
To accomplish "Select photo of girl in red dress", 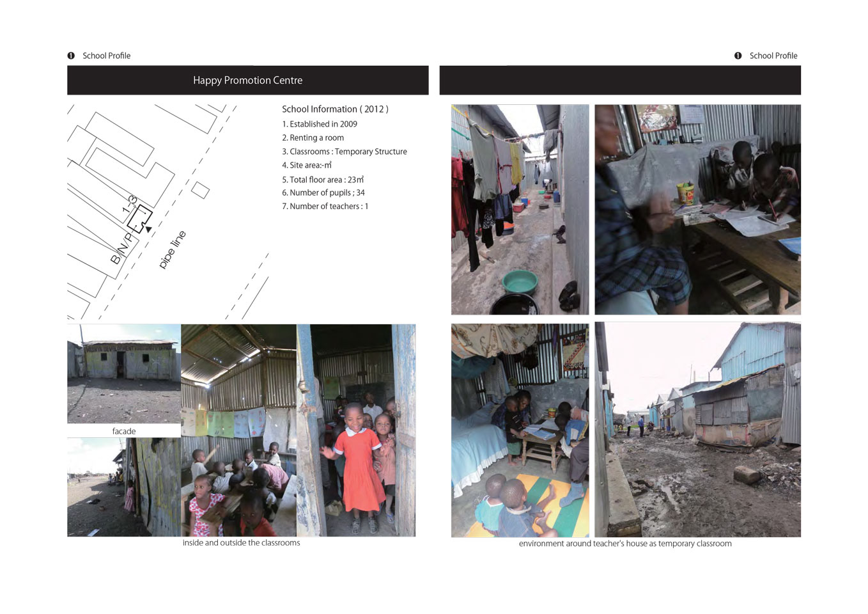I will (356, 430).
